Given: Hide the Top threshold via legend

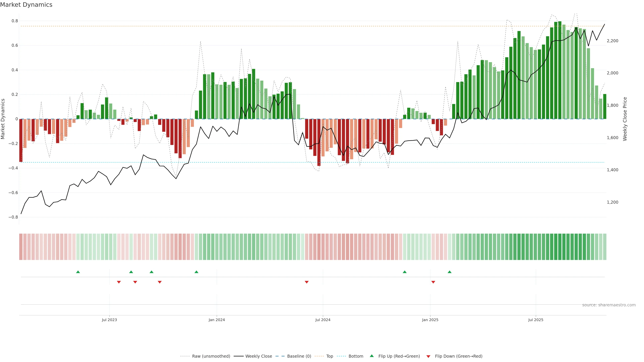Looking at the screenshot, I should pos(330,356).
